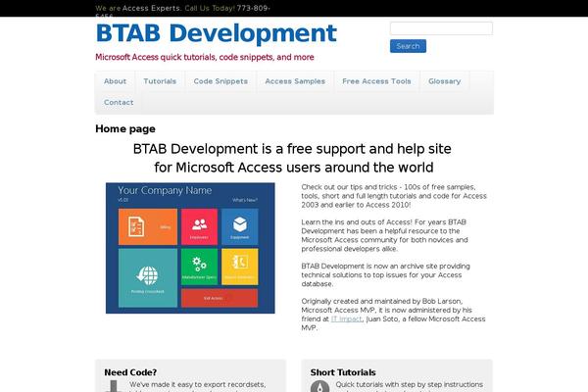588x392 pixels.
Task: Click the free support and help site headline
Action: [x=294, y=158]
